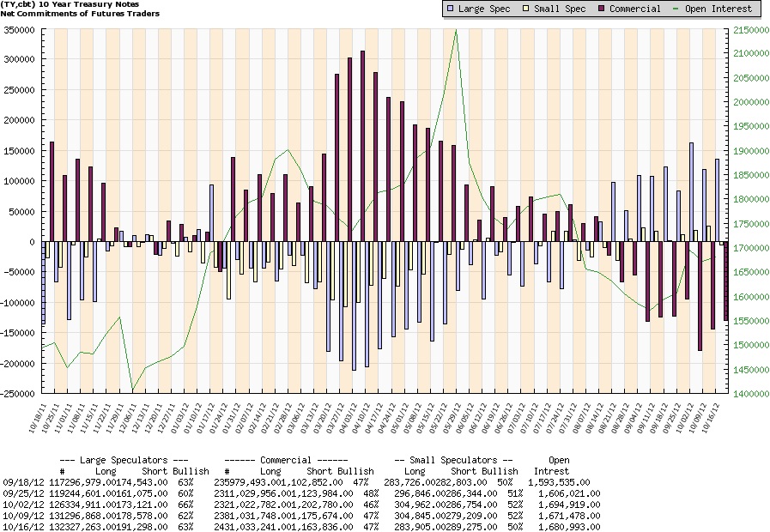The image size is (770, 532).
Task: Click the 09/18/12 row date in the table
Action: 23,482
